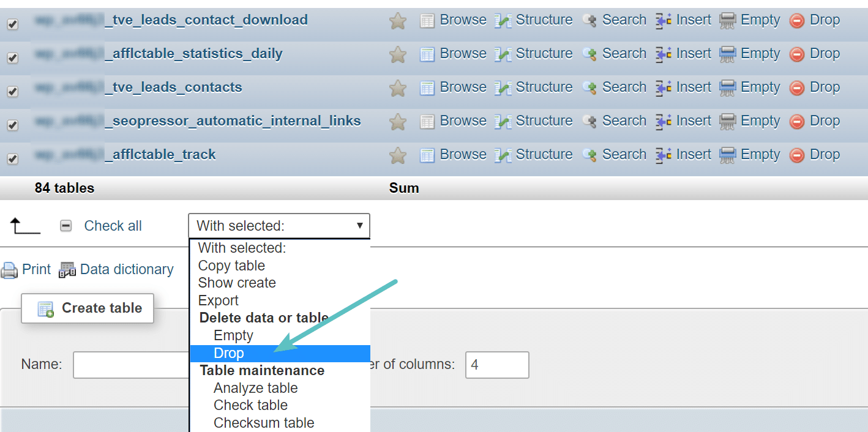Click red Drop icon for afflctable_statistics_daily row
Viewport: 868px width, 432px height.
coord(797,54)
